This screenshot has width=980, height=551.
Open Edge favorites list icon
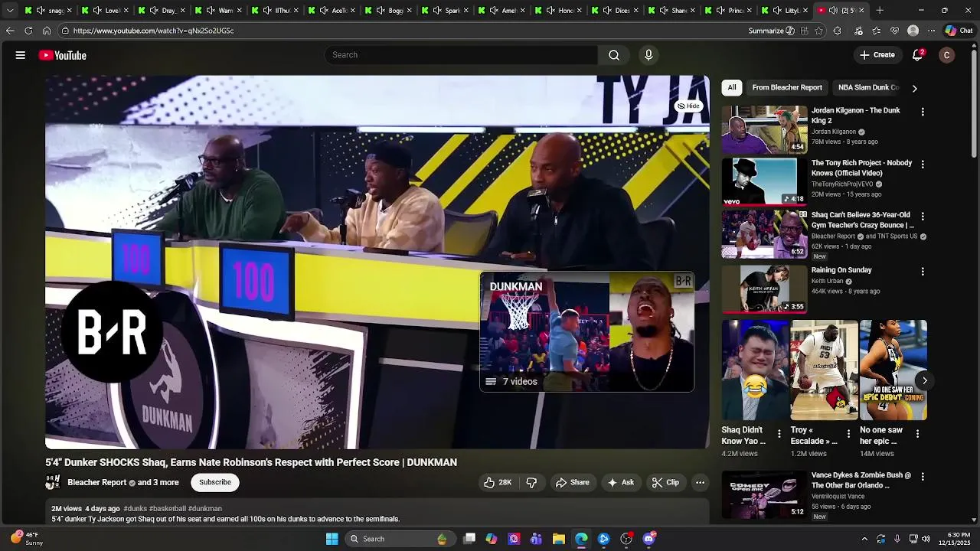pyautogui.click(x=877, y=31)
